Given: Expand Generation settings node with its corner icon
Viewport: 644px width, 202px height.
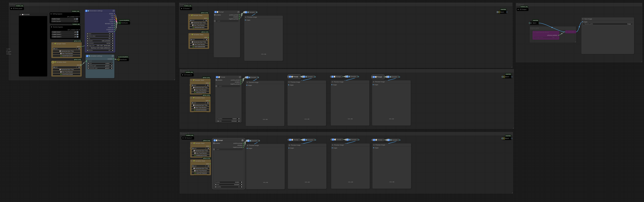Looking at the screenshot, I should coord(113,11).
